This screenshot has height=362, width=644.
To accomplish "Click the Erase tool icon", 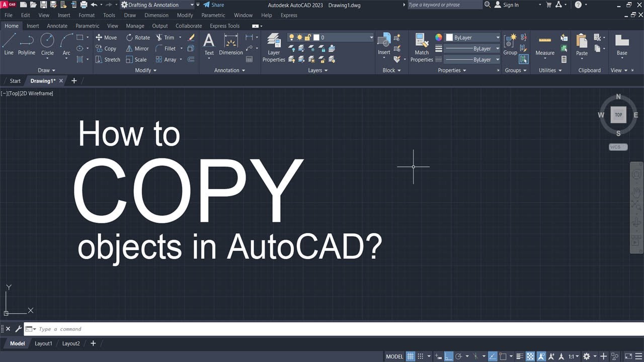I will click(191, 38).
